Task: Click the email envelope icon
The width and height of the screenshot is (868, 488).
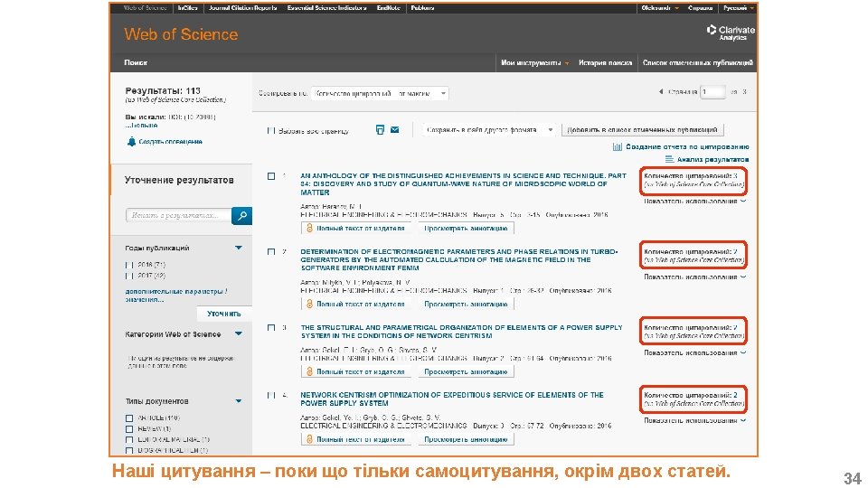Action: [395, 129]
